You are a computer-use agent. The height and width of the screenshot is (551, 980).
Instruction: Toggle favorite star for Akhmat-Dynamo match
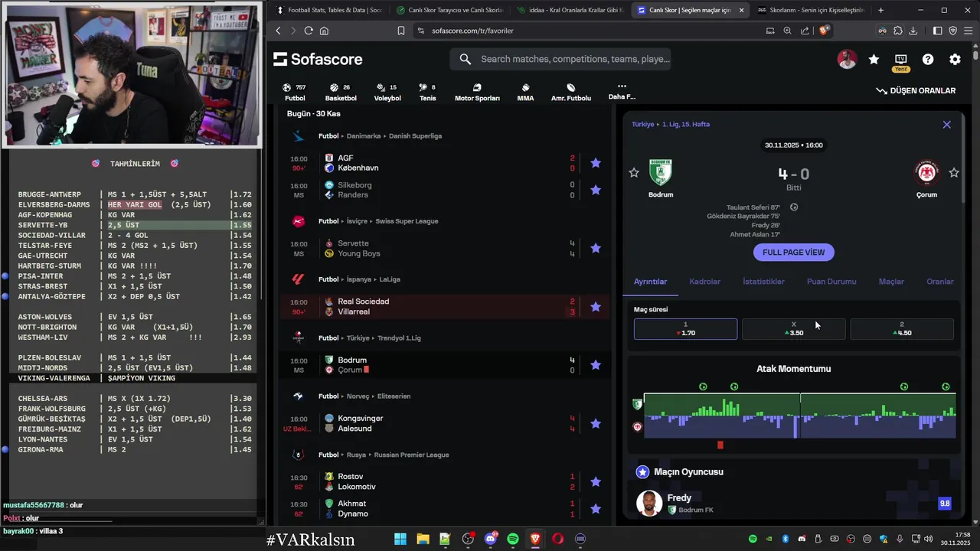tap(596, 509)
